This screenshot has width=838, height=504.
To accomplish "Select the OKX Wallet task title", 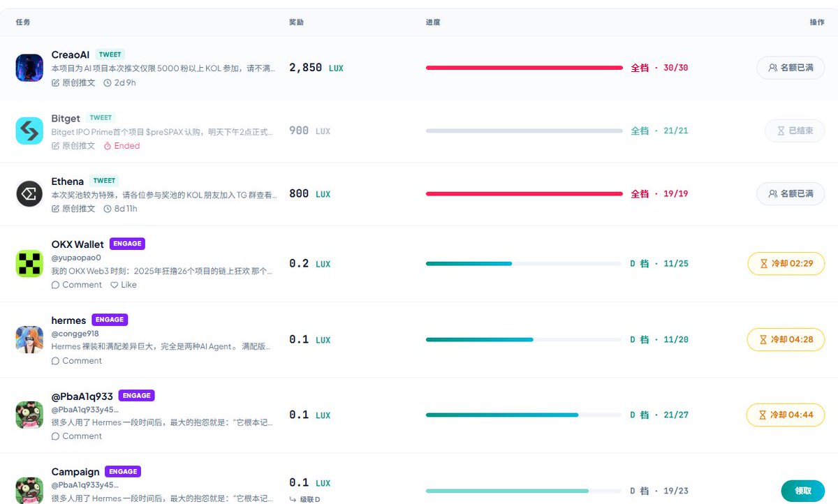I will point(78,244).
